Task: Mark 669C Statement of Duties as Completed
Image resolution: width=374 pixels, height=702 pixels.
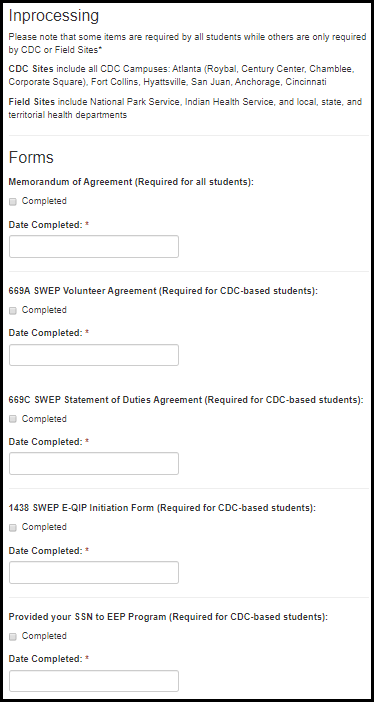Action: (x=13, y=419)
